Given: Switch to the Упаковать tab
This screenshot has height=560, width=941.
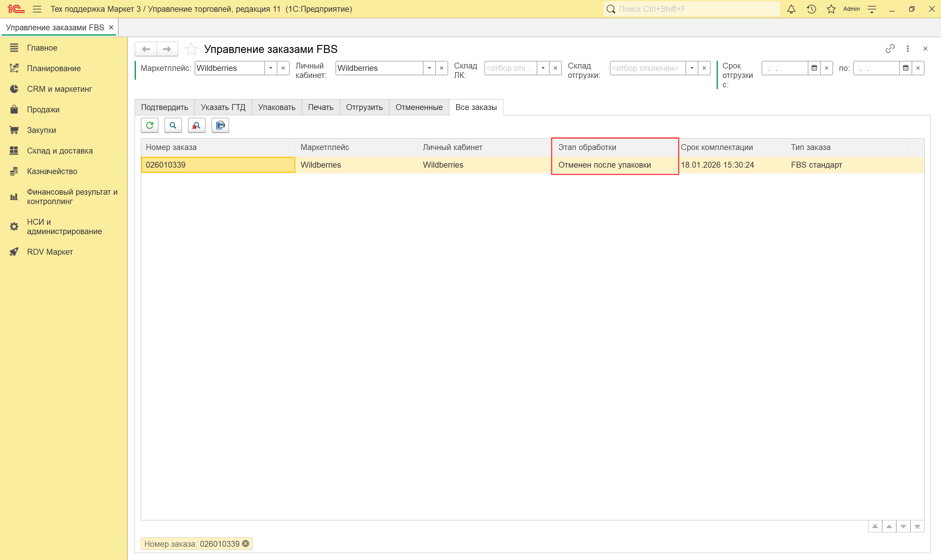Looking at the screenshot, I should [x=276, y=107].
